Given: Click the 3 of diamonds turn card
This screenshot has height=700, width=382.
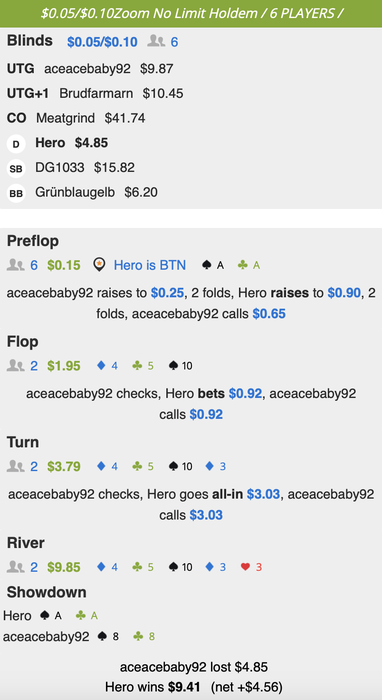Looking at the screenshot, I should click(215, 467).
